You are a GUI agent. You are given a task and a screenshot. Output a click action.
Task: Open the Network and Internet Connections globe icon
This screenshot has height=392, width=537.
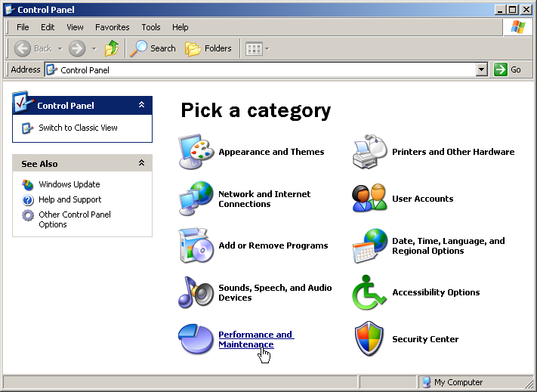click(196, 199)
